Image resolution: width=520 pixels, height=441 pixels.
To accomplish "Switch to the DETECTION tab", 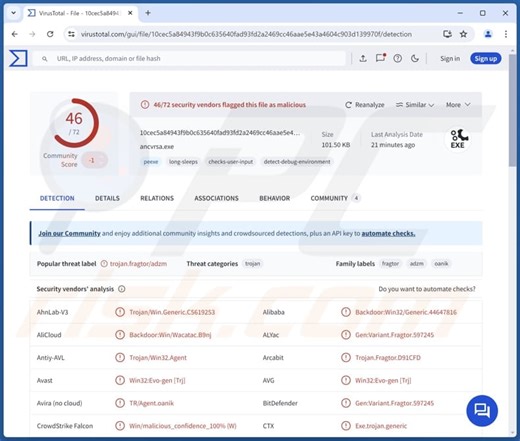I will point(57,198).
